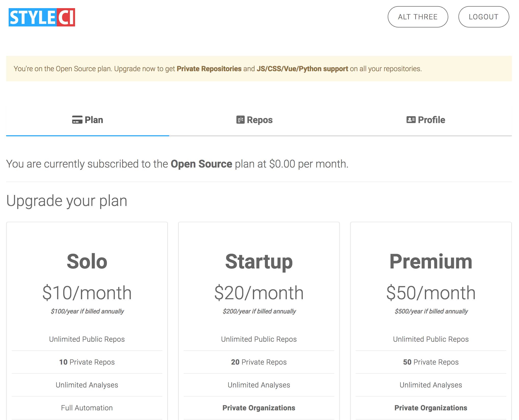The height and width of the screenshot is (420, 519).
Task: Click the credit card icon beside Plan
Action: point(77,120)
